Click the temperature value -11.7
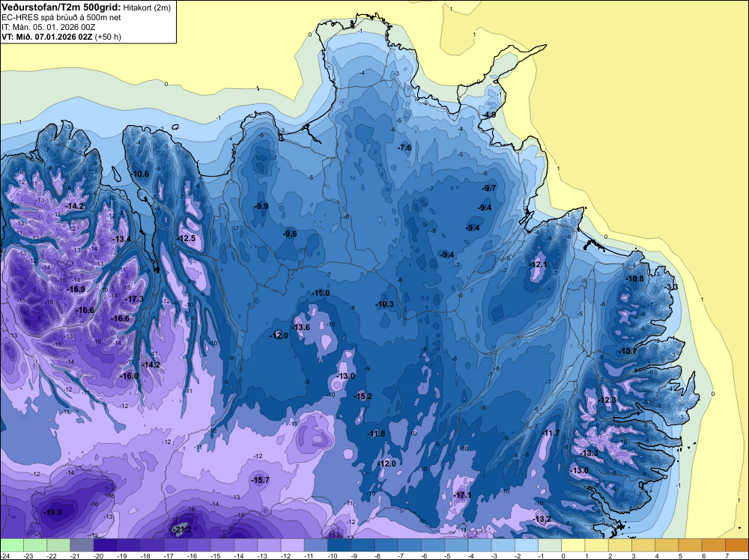The width and height of the screenshot is (749, 560). [551, 433]
